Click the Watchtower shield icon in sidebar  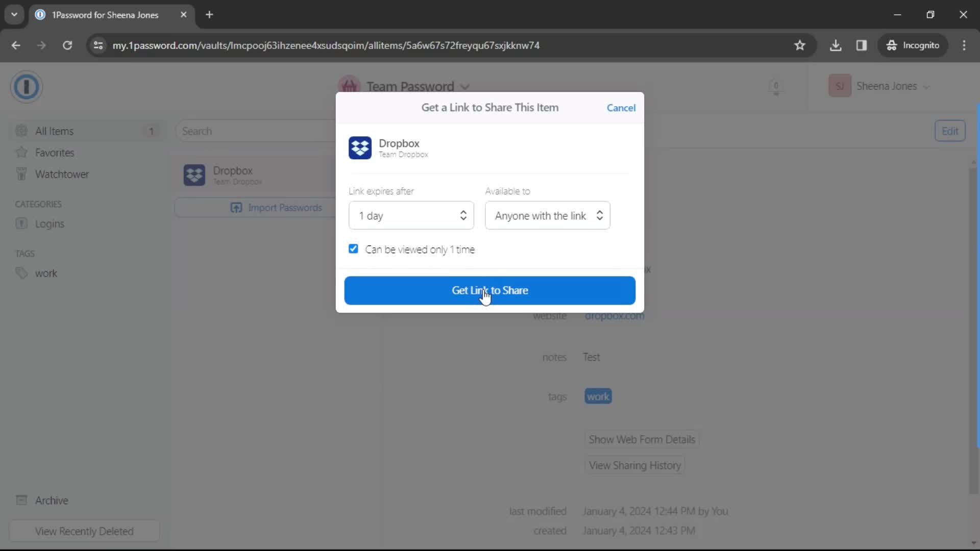[21, 173]
